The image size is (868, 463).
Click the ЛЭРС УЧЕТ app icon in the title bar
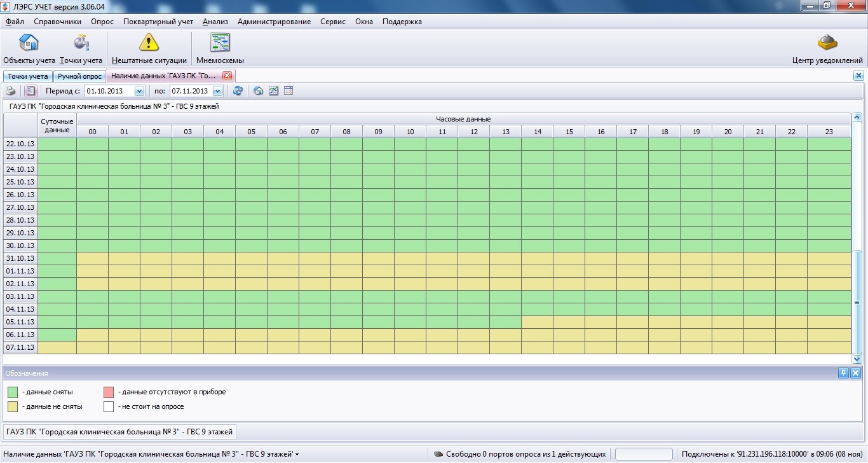point(6,6)
